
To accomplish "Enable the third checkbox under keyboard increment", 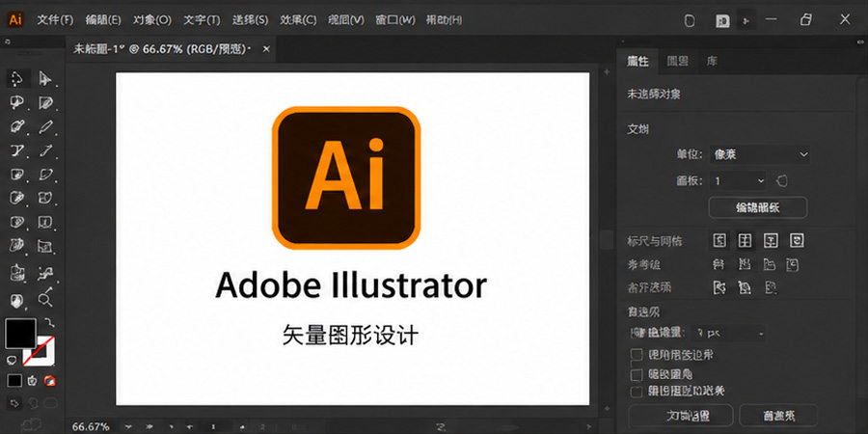I will pyautogui.click(x=637, y=392).
